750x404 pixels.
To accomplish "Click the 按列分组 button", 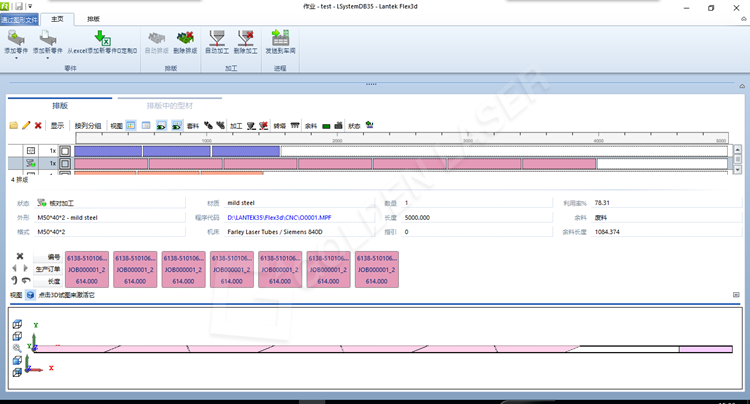I will [x=88, y=126].
